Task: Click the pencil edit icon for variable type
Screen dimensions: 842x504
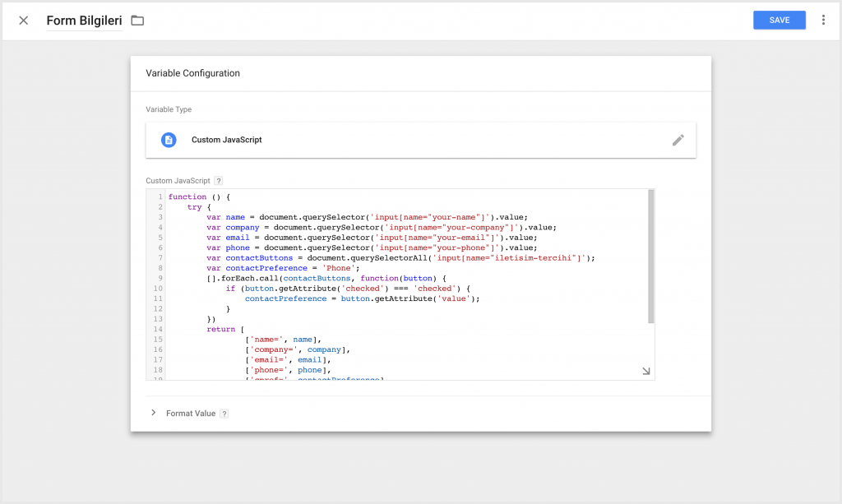Action: (x=678, y=140)
